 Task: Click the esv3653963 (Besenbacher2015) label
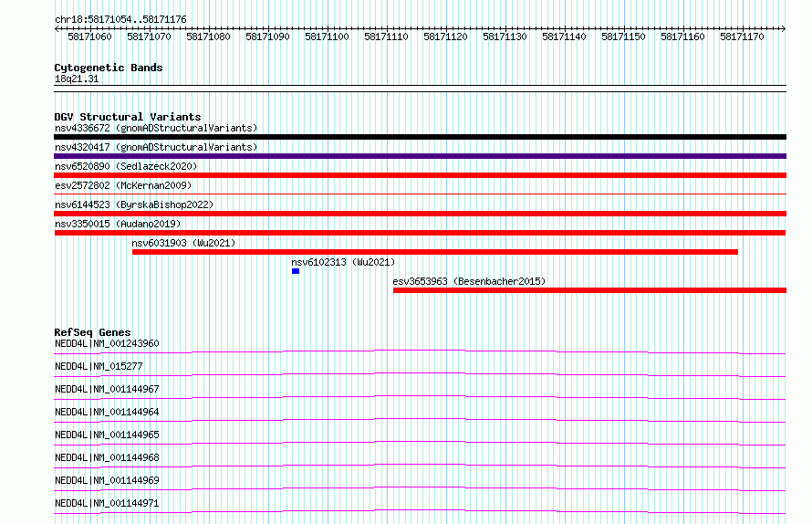click(x=469, y=281)
